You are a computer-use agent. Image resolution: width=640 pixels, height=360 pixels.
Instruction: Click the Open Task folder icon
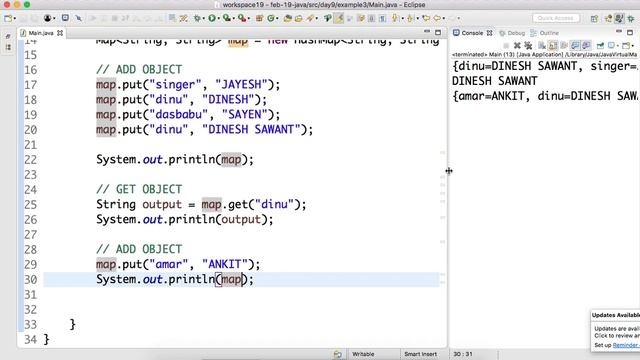coord(298,18)
